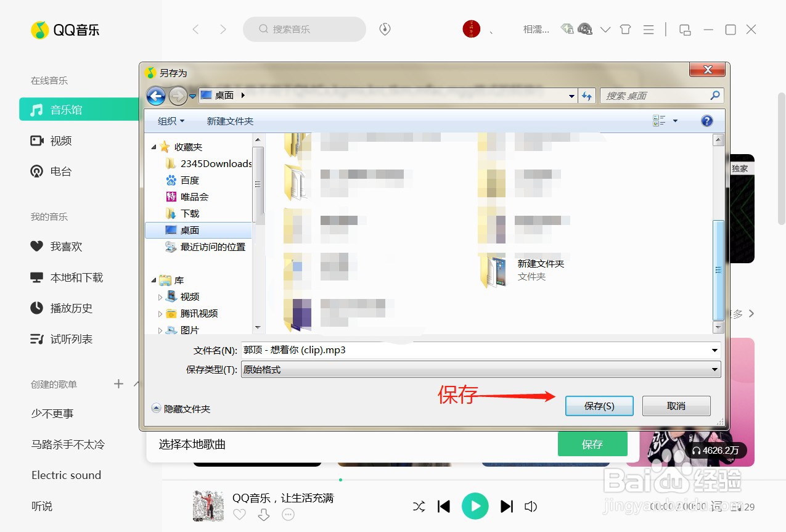
Task: Expand the 腾讯视频 library node
Action: [160, 314]
